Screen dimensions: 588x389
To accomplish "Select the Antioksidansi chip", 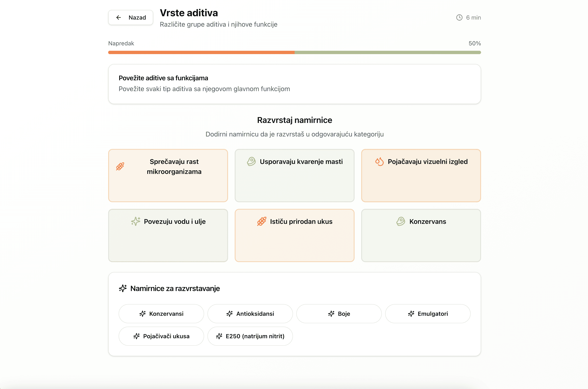I will (x=250, y=313).
